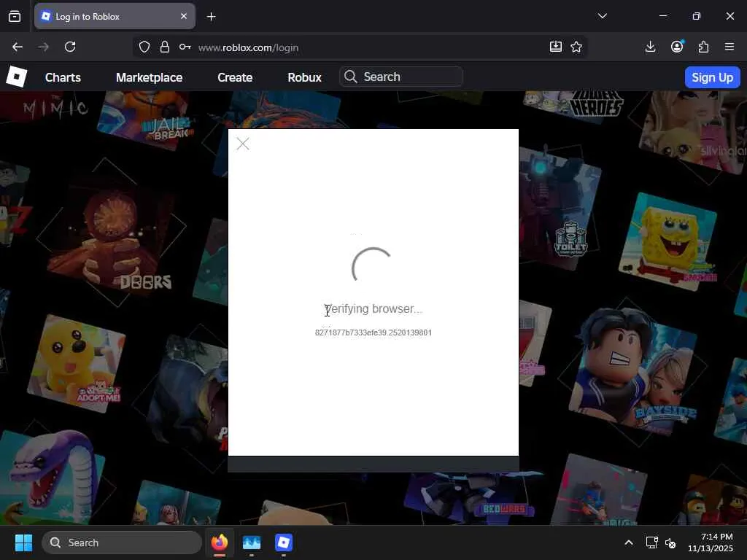Go back to the previous page
Image resolution: width=747 pixels, height=560 pixels.
[18, 47]
